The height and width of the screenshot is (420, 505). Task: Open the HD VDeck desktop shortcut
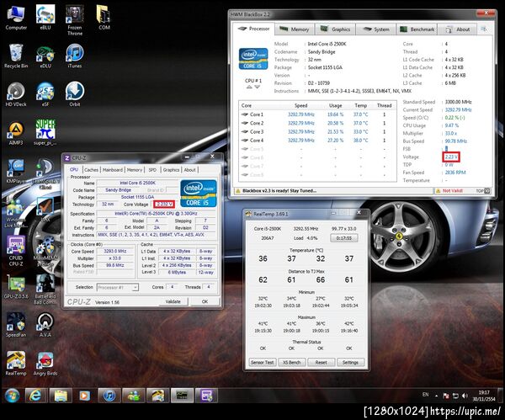pos(16,94)
